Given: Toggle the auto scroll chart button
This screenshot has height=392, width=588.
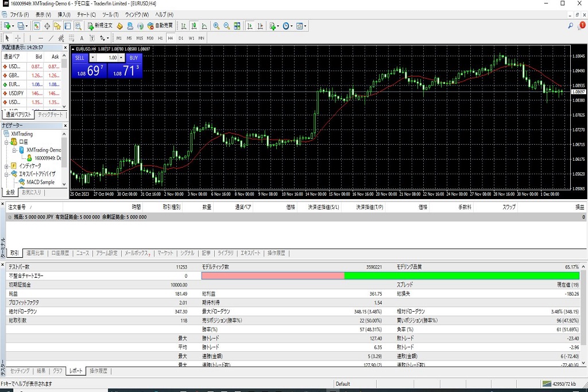Looking at the screenshot, I should tap(250, 26).
